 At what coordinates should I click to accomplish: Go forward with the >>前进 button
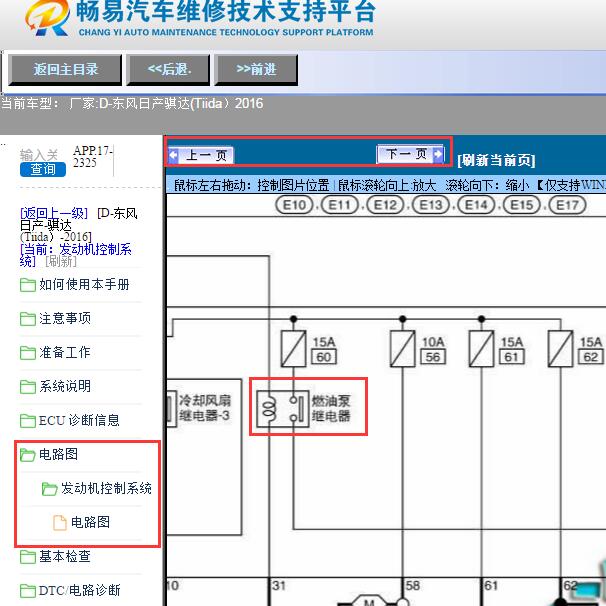click(256, 70)
